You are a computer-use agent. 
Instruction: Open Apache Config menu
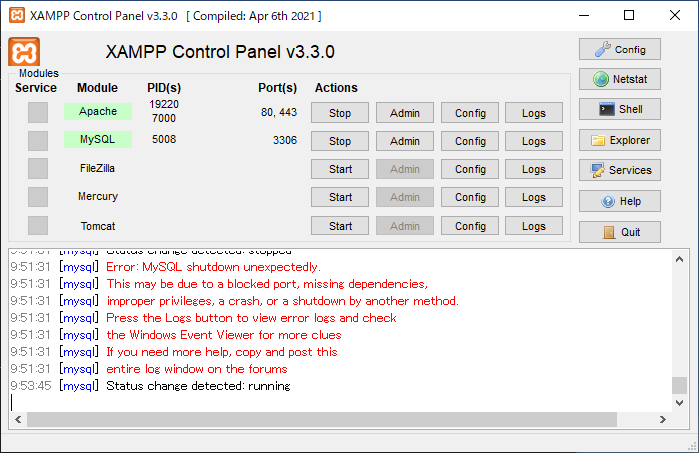(x=470, y=113)
